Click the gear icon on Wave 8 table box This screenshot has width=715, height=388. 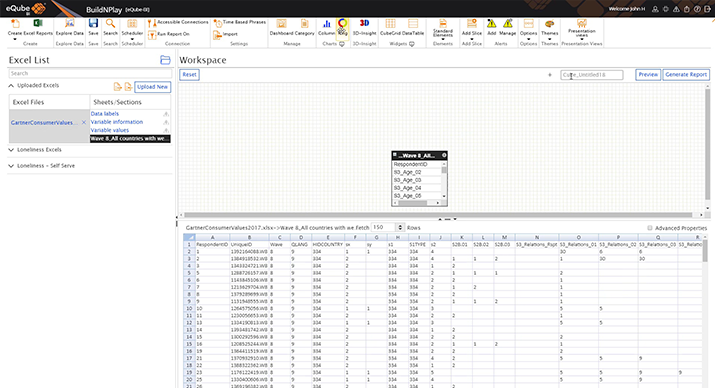444,155
